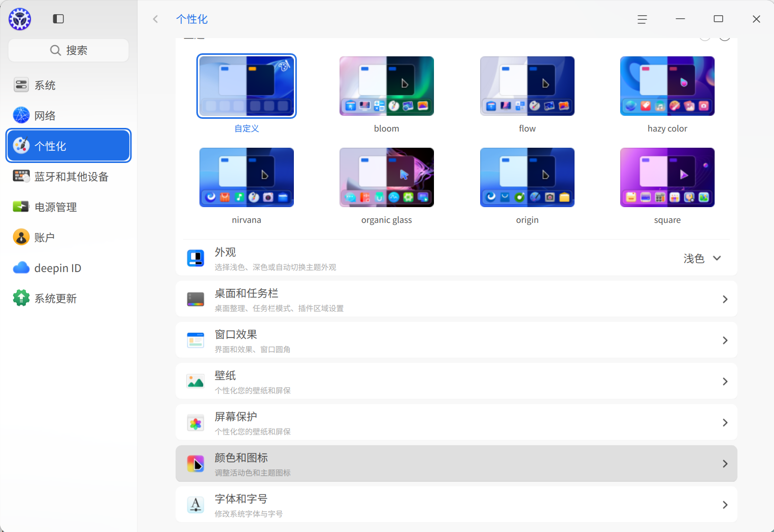This screenshot has height=532, width=774.
Task: Click the 外观 appearance icon
Action: [x=195, y=258]
